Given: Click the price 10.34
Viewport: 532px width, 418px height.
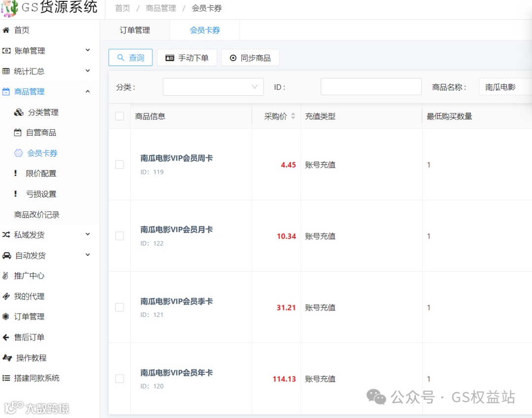Looking at the screenshot, I should (286, 236).
